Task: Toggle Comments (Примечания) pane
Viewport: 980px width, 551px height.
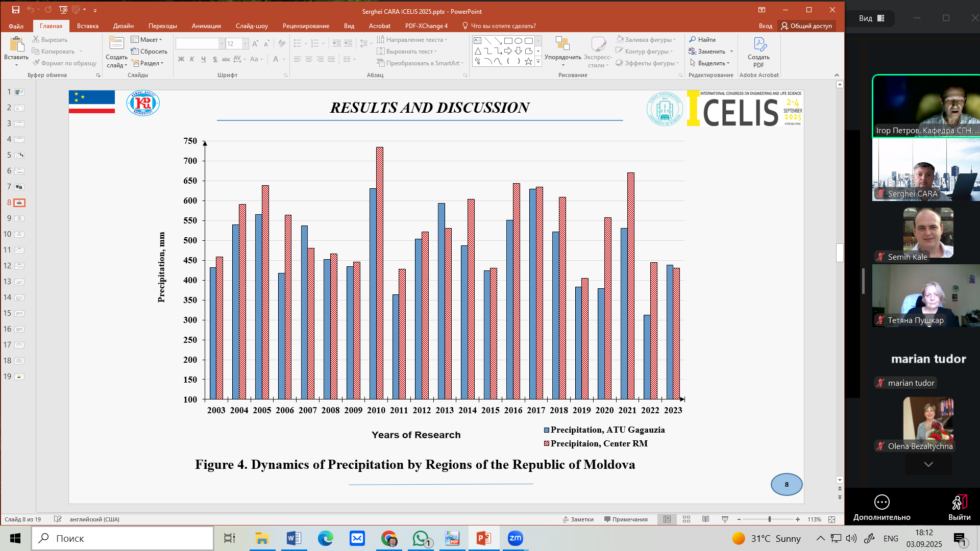Action: (x=626, y=519)
